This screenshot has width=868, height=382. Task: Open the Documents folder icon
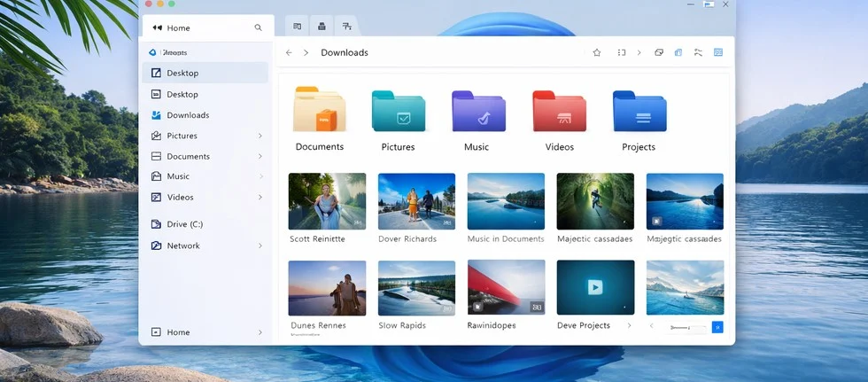pos(319,110)
